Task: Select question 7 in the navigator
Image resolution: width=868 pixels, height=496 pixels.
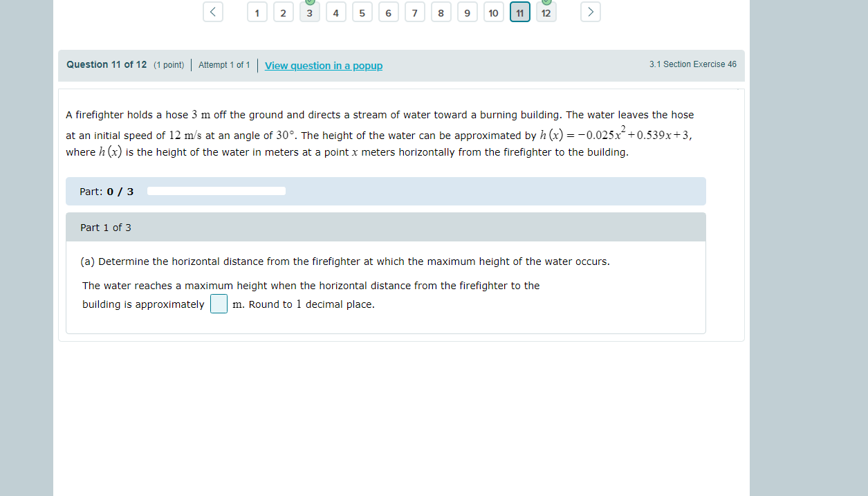Action: 415,12
